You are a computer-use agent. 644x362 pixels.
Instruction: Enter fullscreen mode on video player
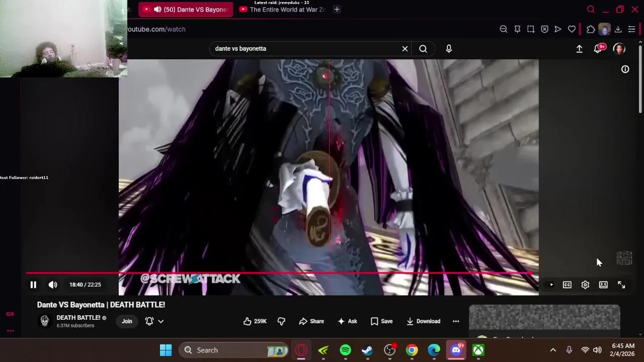pyautogui.click(x=621, y=285)
